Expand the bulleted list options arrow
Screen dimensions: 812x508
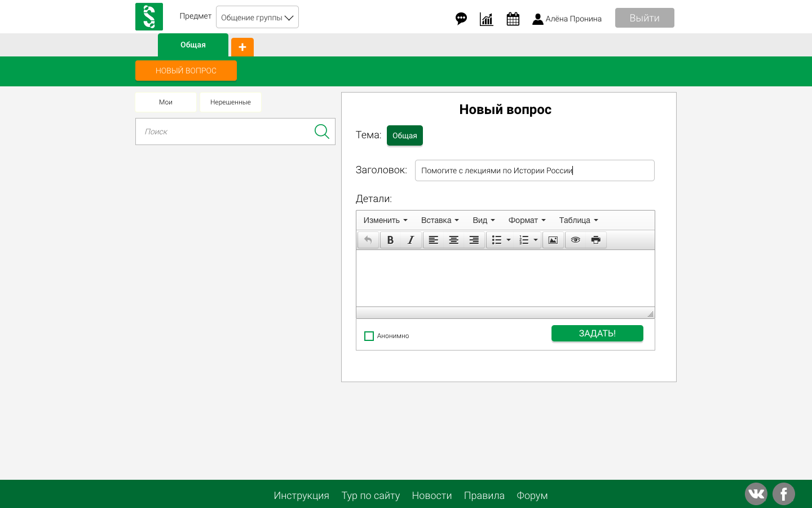coord(508,239)
